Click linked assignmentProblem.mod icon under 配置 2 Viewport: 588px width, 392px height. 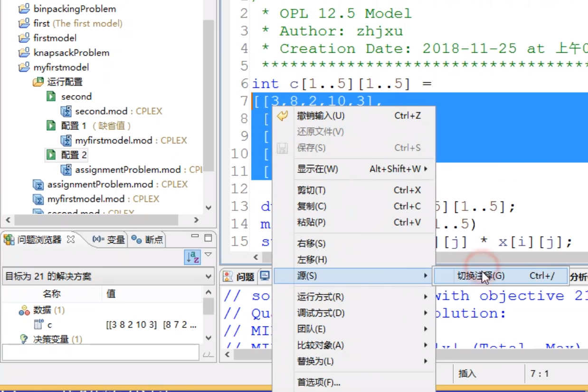(66, 170)
